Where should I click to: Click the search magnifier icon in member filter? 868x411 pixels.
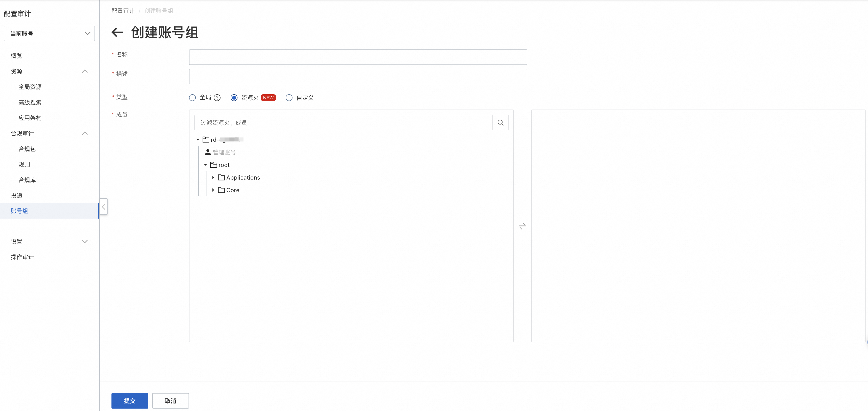point(500,123)
